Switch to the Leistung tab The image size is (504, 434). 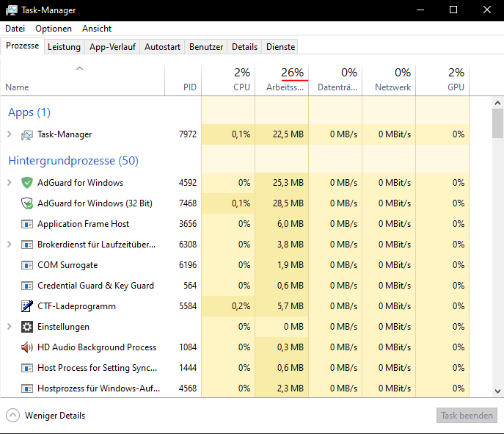coord(64,47)
